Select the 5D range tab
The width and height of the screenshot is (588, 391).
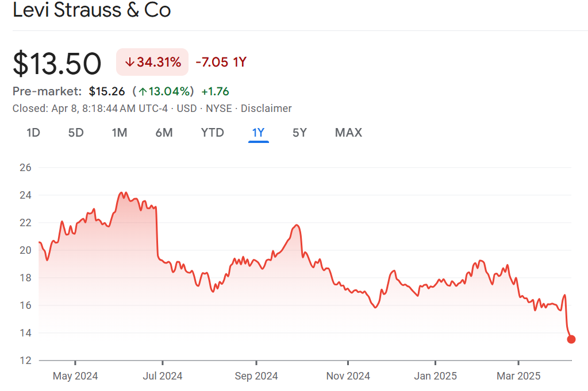(x=76, y=133)
